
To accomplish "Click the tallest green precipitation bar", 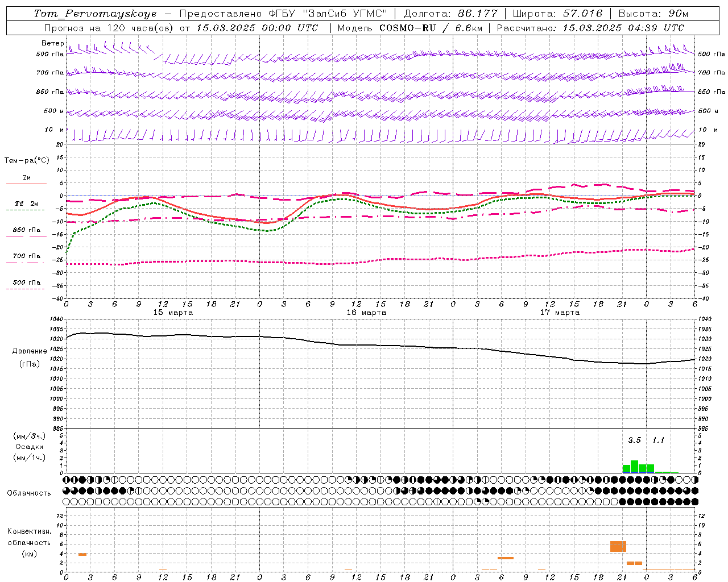I will point(635,466).
